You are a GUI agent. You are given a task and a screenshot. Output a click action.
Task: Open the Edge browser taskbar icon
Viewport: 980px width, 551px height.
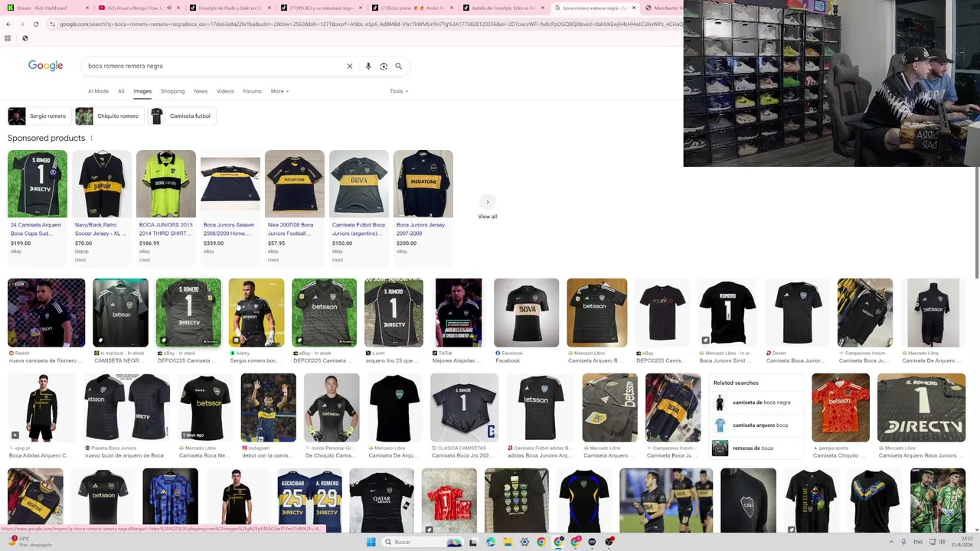(x=491, y=542)
